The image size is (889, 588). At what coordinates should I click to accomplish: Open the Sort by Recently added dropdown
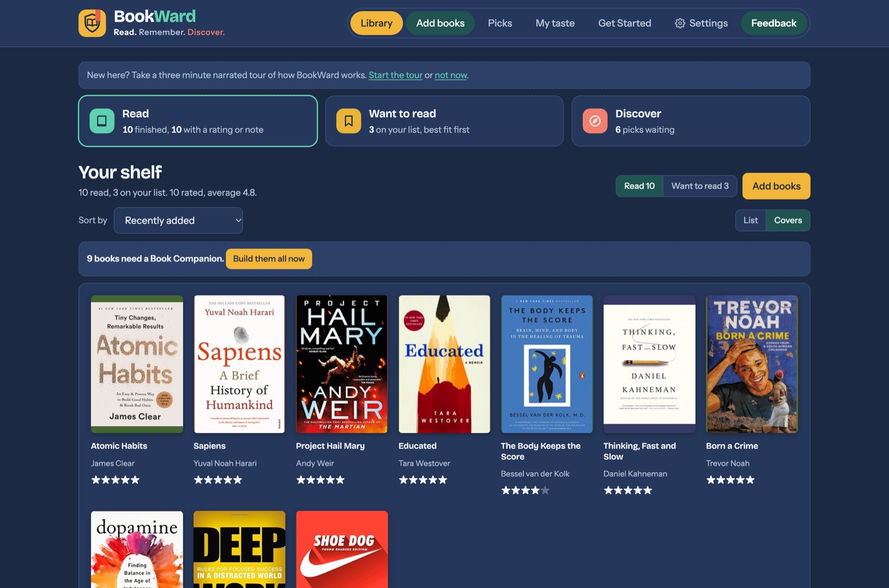[178, 220]
